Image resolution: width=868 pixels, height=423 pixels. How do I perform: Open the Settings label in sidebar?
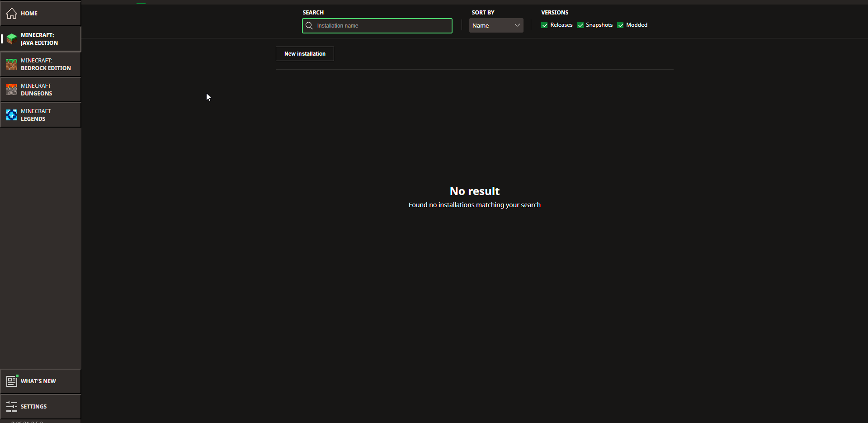[x=33, y=407]
